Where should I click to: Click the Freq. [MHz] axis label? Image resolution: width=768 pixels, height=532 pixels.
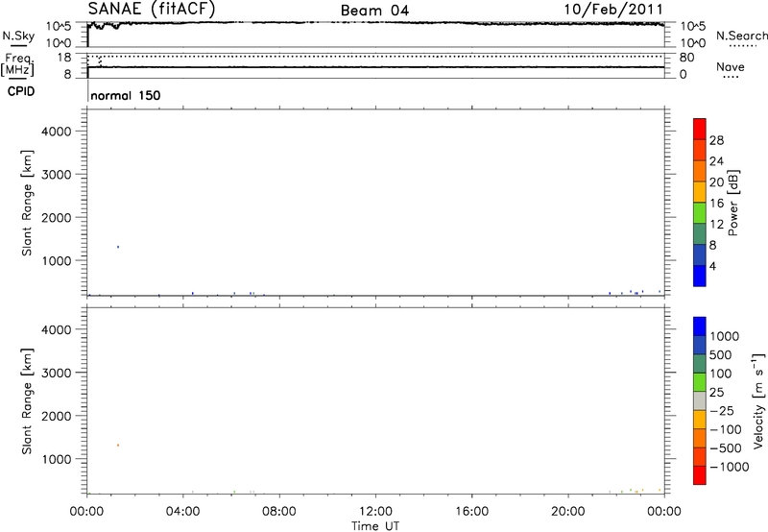pos(18,64)
